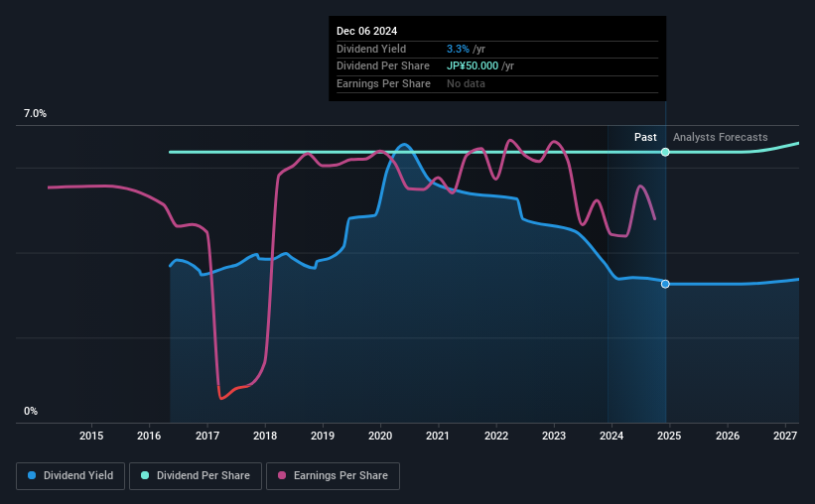
Task: Click the 2020 x-axis label
Action: click(x=380, y=436)
